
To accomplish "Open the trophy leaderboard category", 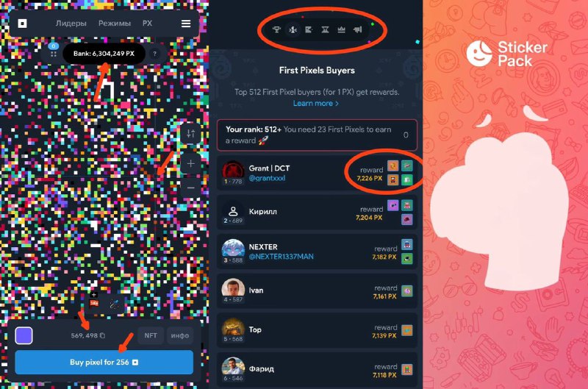I will coord(276,29).
